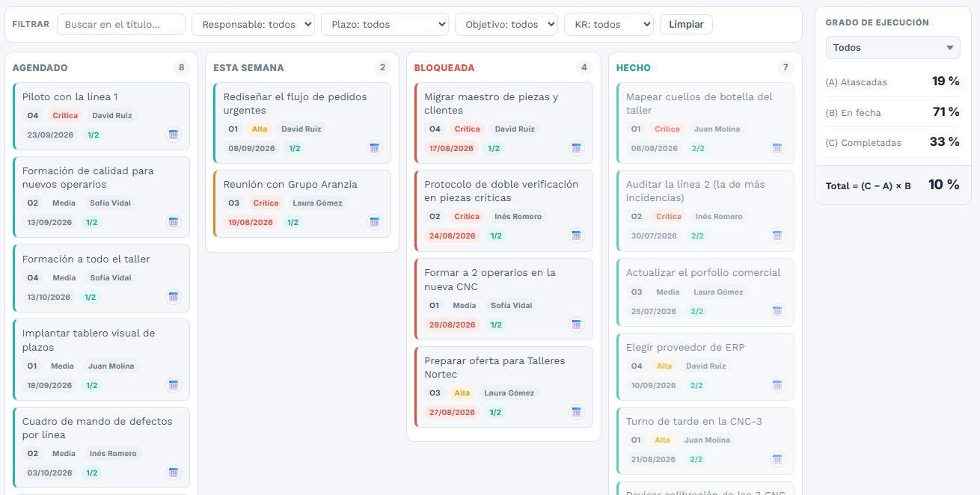Open calendar icon on 'Auditar la línea 2' card
Image resolution: width=980 pixels, height=495 pixels.
coord(777,236)
